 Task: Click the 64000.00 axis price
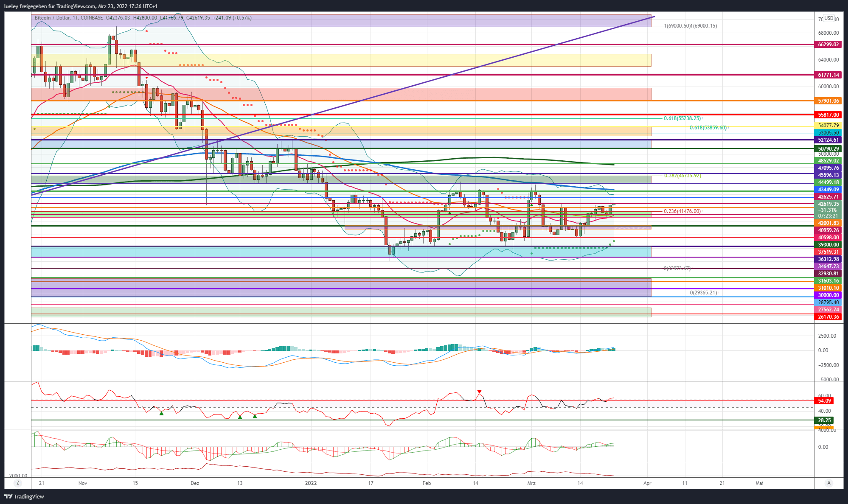click(828, 60)
